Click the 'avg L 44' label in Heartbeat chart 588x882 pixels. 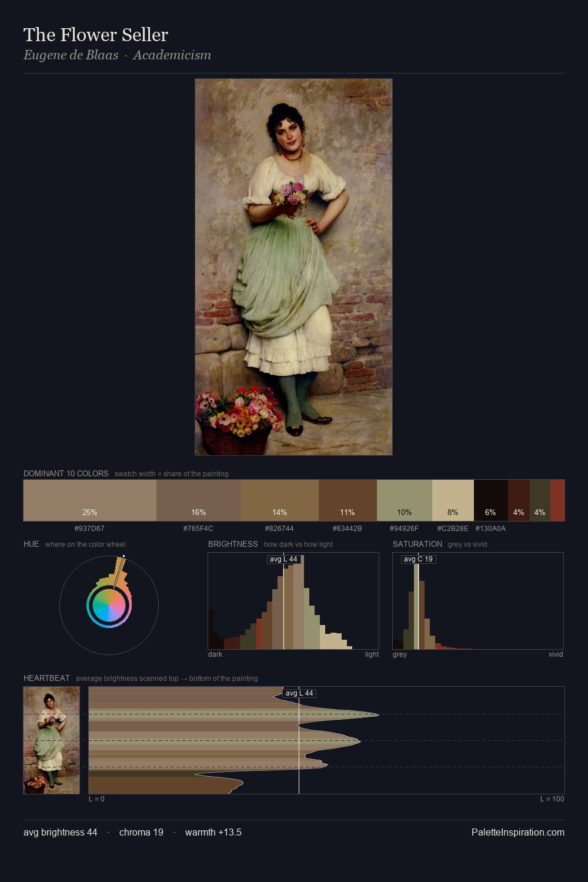[x=299, y=693]
